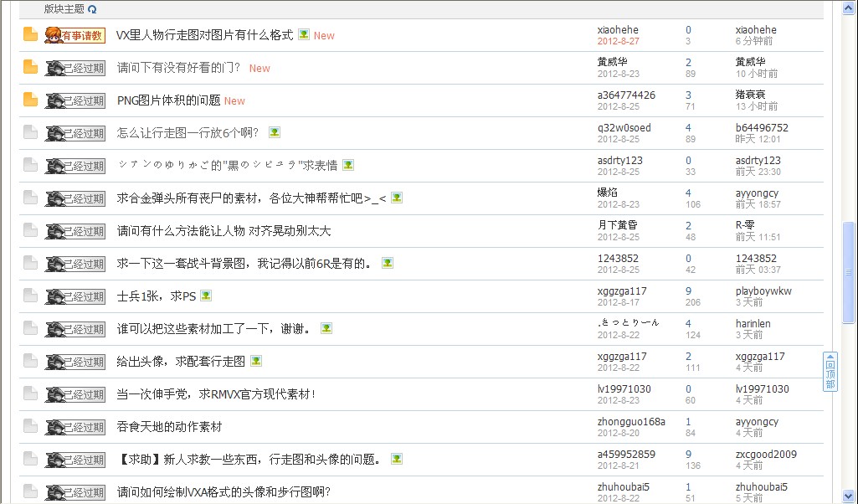Click page icon of 吞食天地的动作素材 thread
Screen dimensions: 858x504
(31, 426)
